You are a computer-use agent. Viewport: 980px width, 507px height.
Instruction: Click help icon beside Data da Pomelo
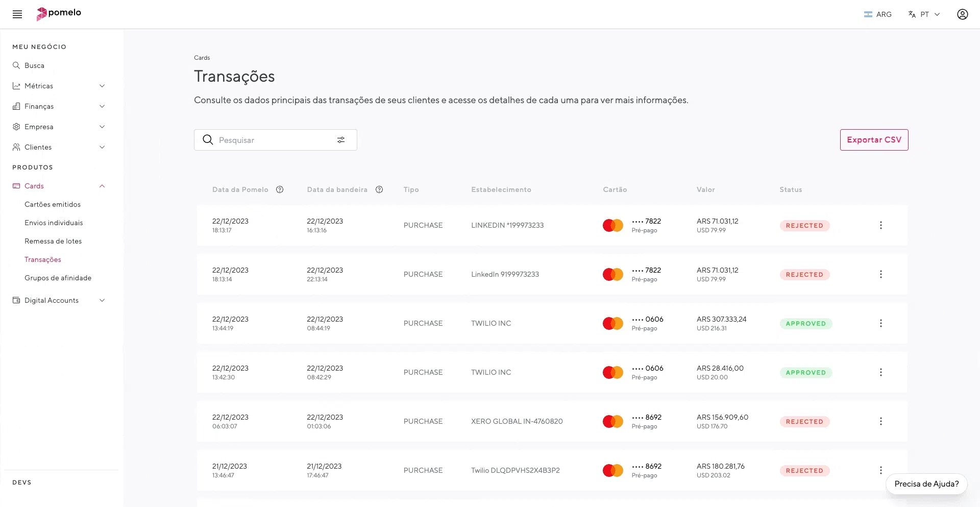click(280, 189)
